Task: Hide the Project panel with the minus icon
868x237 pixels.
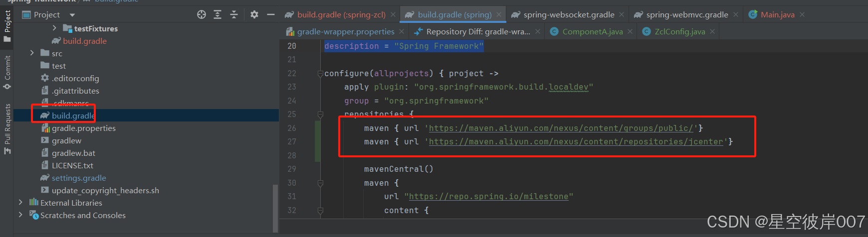Action: (271, 14)
